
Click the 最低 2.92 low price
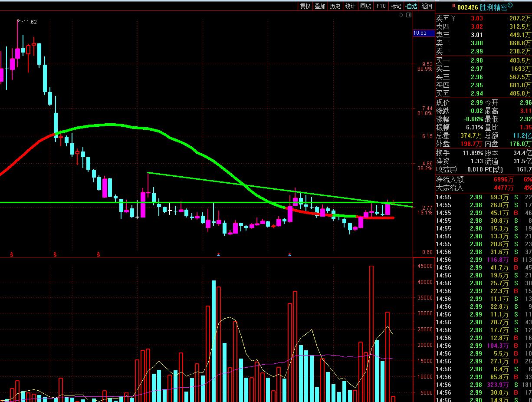click(x=525, y=119)
